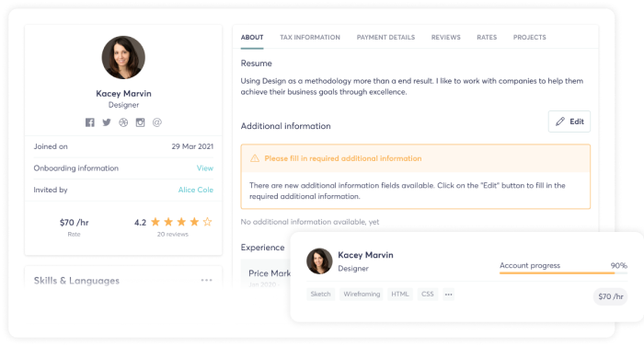Switch to the Payment Details tab
The height and width of the screenshot is (347, 644).
tap(385, 38)
